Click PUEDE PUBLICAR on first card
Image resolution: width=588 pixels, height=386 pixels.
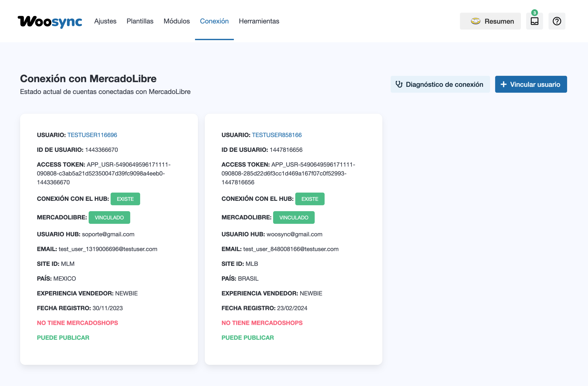[x=63, y=338]
